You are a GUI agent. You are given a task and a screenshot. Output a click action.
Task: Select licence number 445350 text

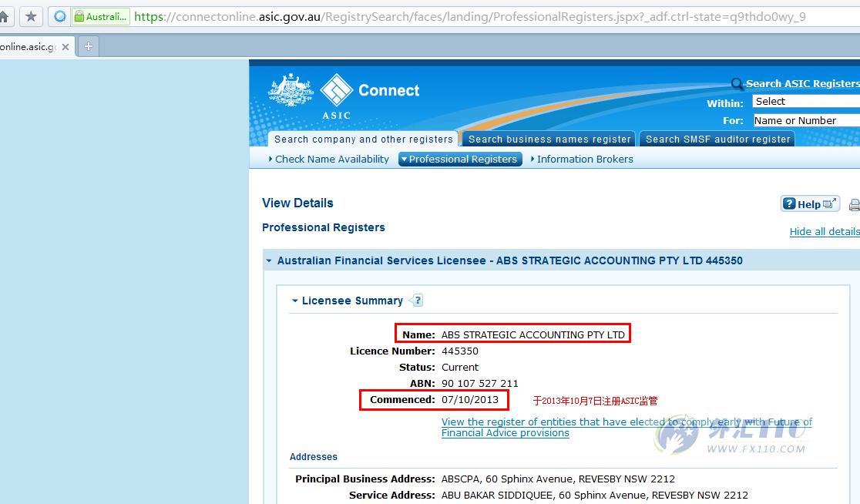click(x=459, y=351)
